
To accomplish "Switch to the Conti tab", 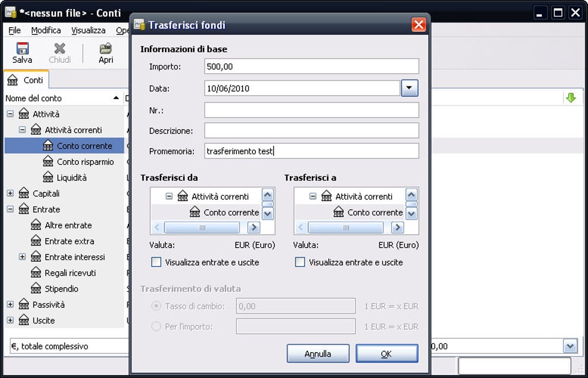I will pyautogui.click(x=27, y=80).
